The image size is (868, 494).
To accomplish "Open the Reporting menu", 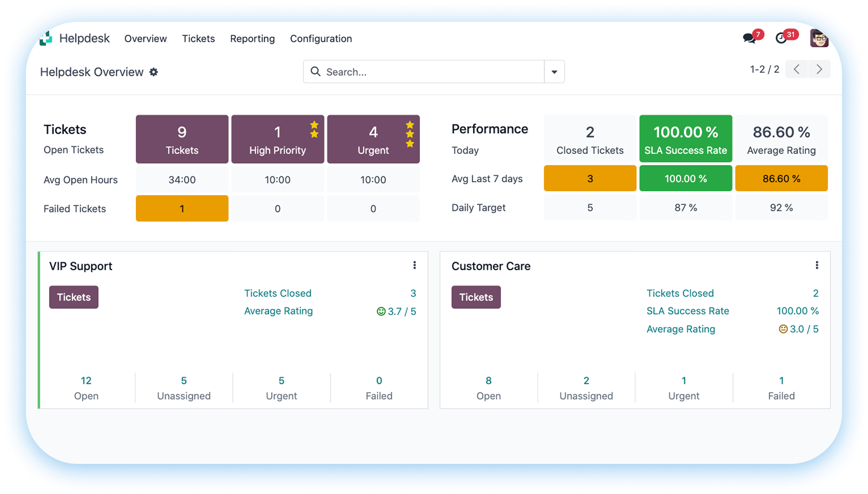I will pyautogui.click(x=252, y=39).
